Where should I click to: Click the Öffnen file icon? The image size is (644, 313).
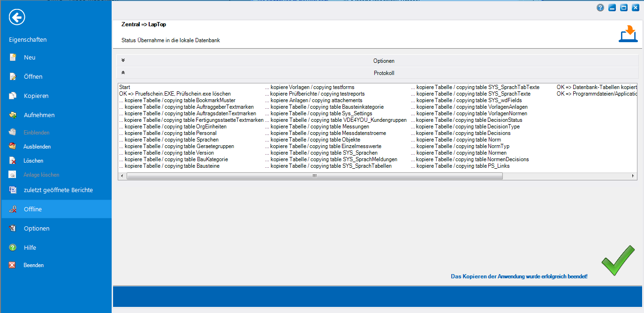click(x=13, y=77)
